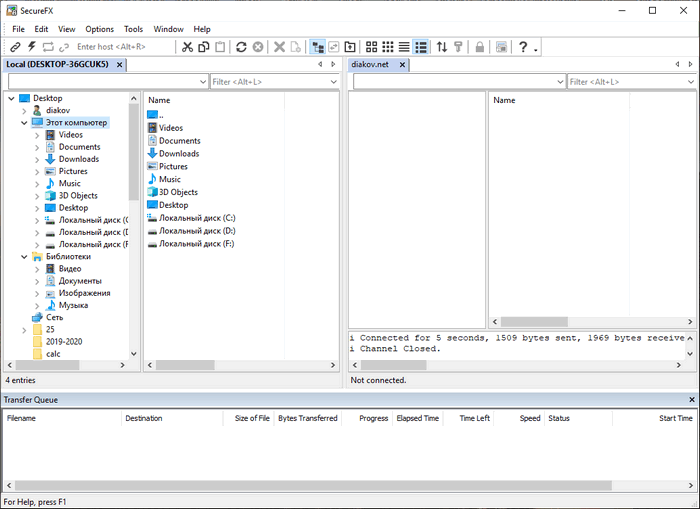Click the Enter host input field

[120, 47]
